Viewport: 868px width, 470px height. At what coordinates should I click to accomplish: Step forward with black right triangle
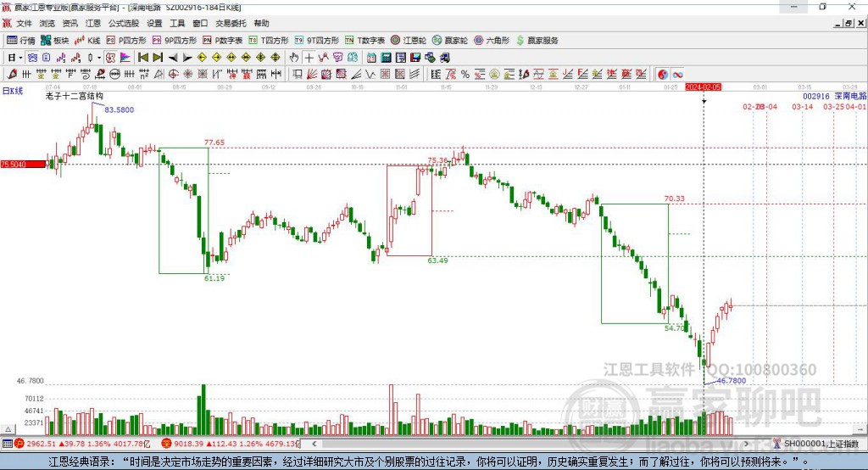[187, 58]
